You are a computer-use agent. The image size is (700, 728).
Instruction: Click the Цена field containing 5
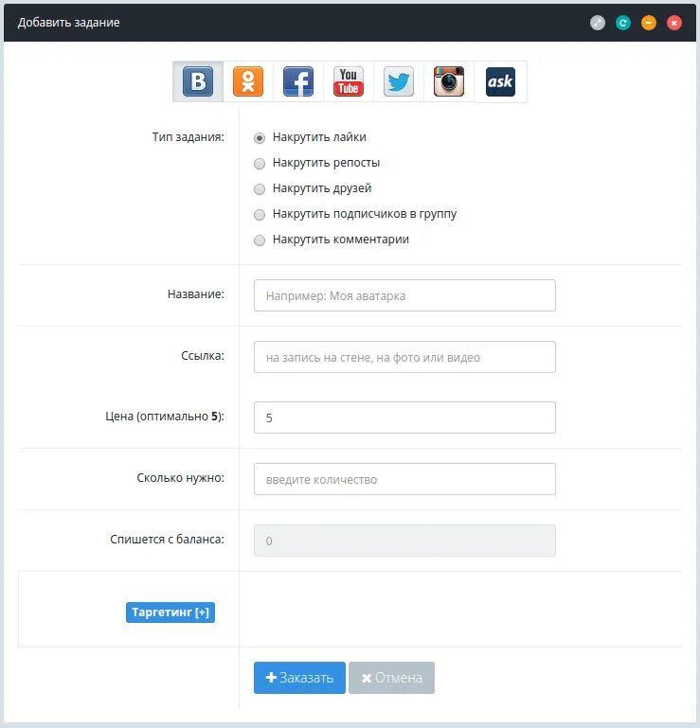[x=404, y=417]
